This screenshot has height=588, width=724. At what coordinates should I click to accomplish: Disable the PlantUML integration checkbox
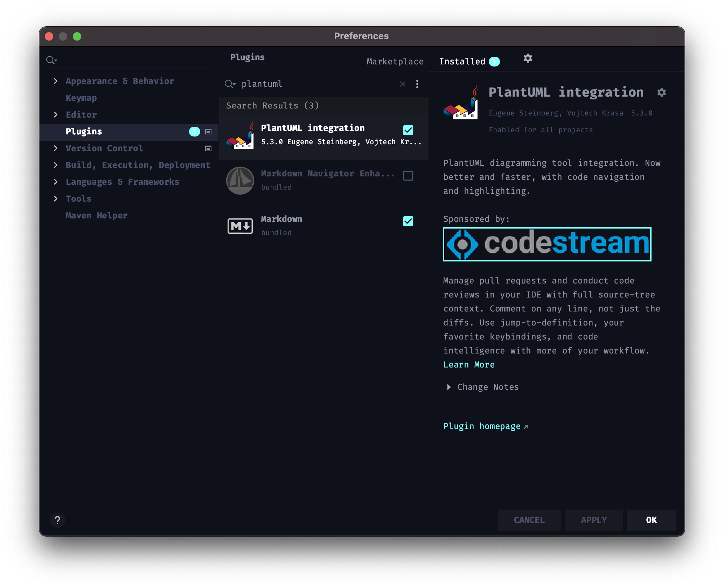[408, 130]
